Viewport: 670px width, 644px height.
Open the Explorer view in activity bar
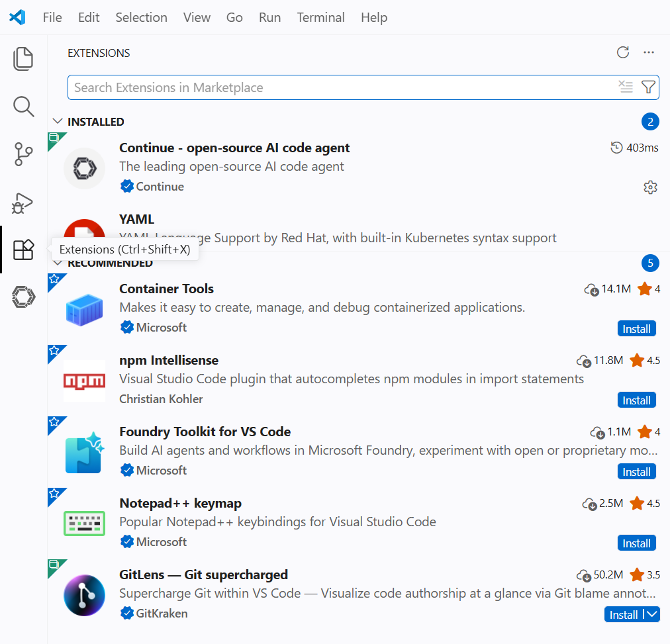coord(23,58)
